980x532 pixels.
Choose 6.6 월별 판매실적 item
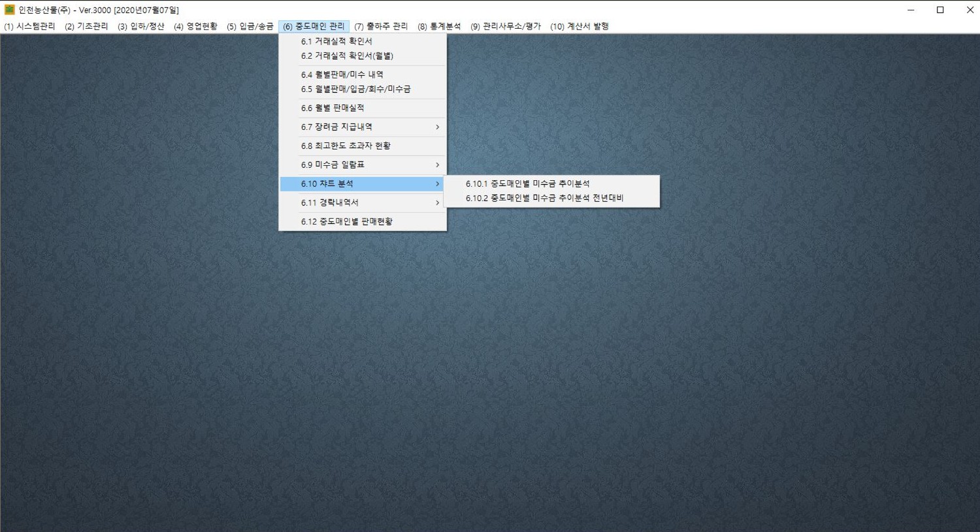333,108
